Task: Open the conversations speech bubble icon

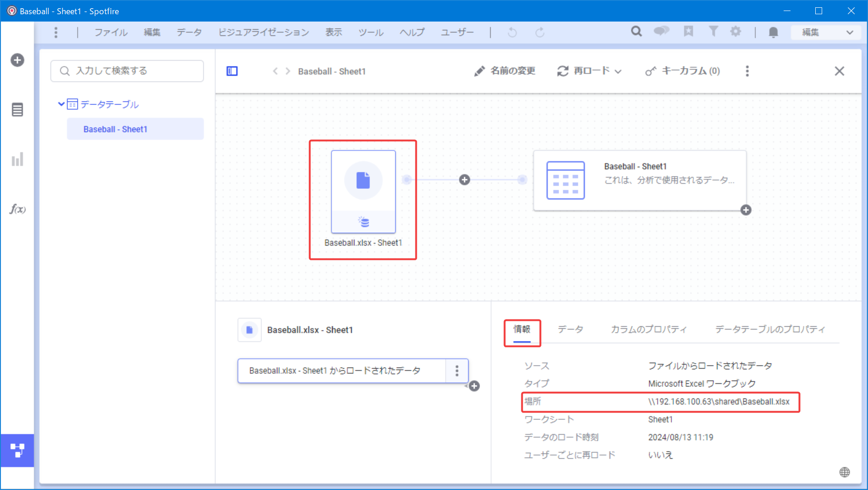Action: (661, 31)
